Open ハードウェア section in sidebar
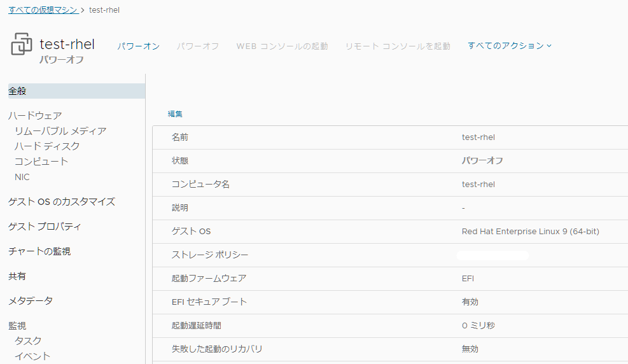The image size is (628, 364). coord(35,116)
